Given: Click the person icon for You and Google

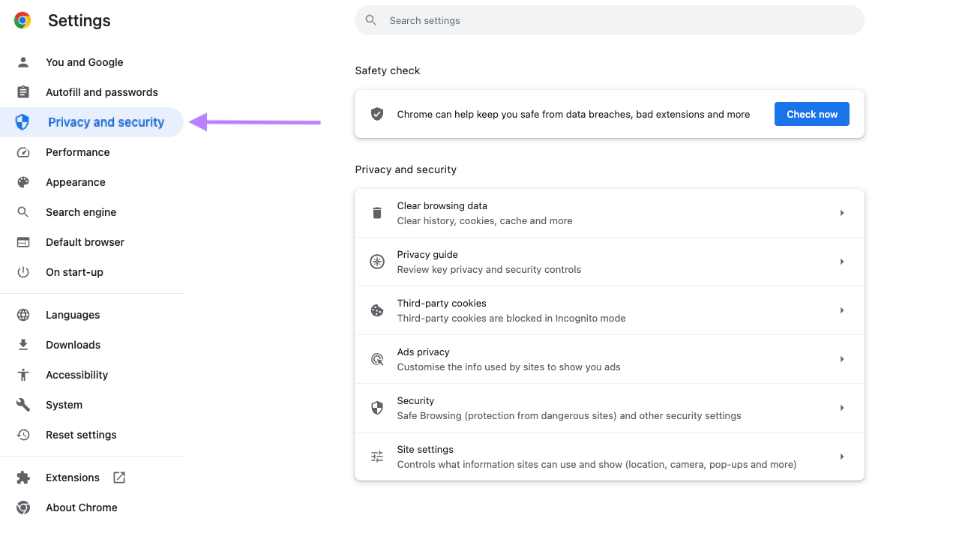Looking at the screenshot, I should (23, 62).
